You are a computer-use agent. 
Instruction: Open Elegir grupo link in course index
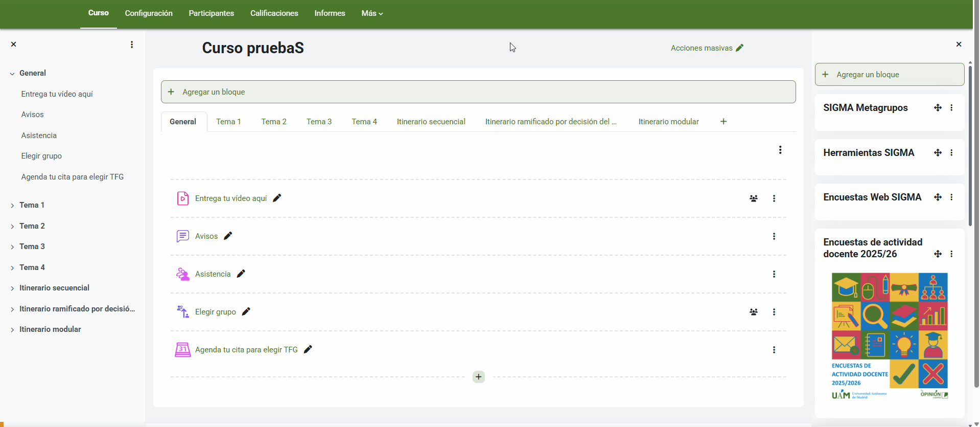tap(41, 156)
